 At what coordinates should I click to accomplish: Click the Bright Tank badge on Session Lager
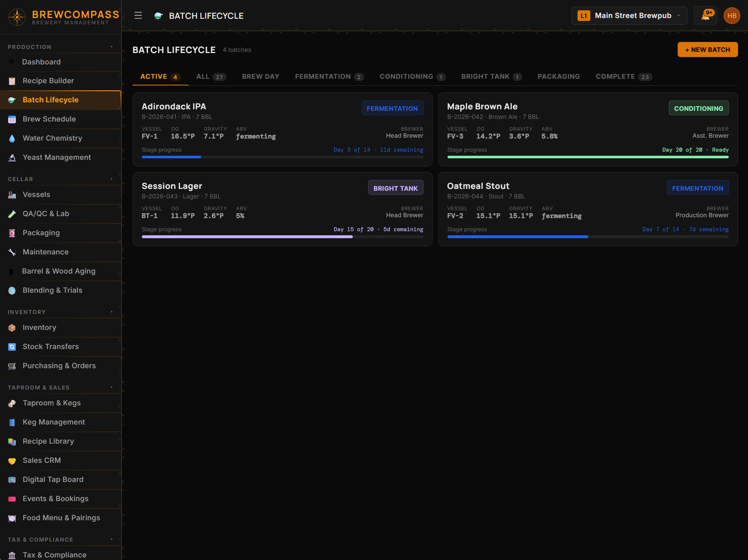(396, 188)
